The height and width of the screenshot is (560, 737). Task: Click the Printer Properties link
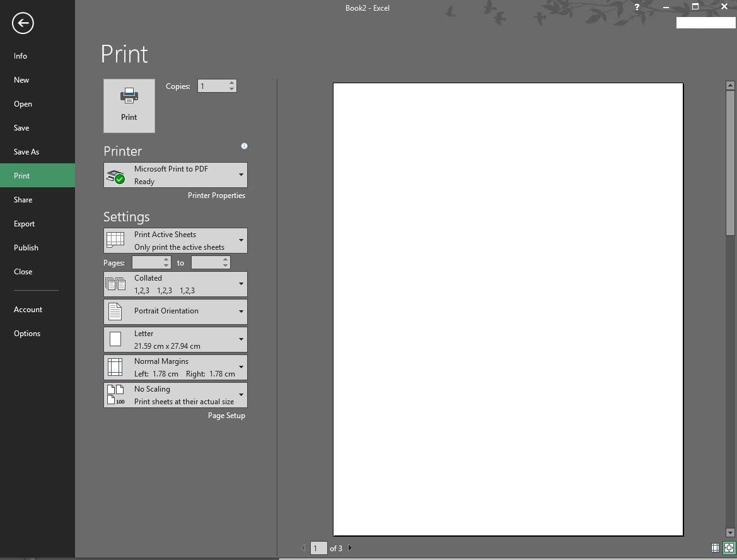click(216, 195)
